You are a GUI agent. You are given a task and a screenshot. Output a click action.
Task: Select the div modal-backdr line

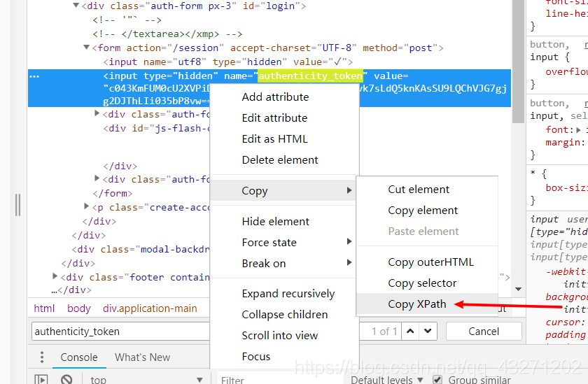(141, 249)
